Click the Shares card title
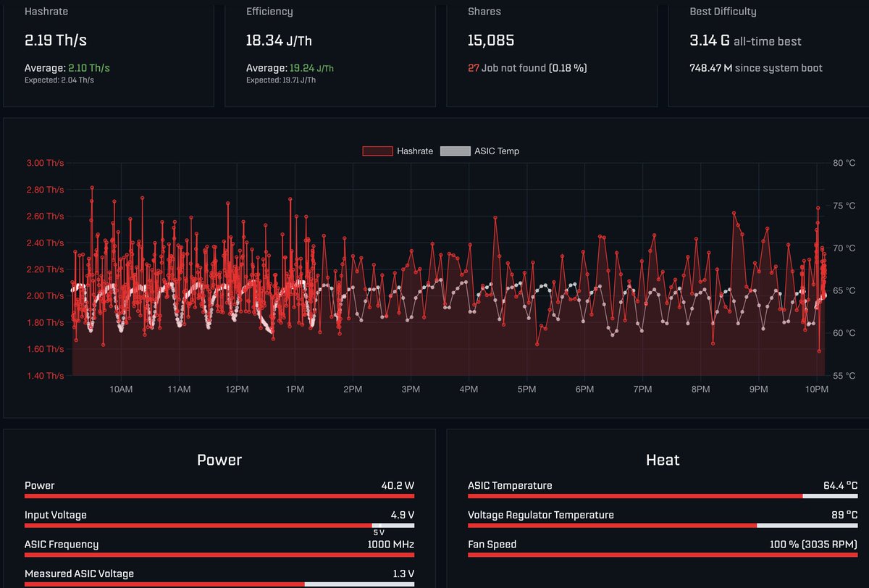The image size is (869, 588). click(484, 12)
